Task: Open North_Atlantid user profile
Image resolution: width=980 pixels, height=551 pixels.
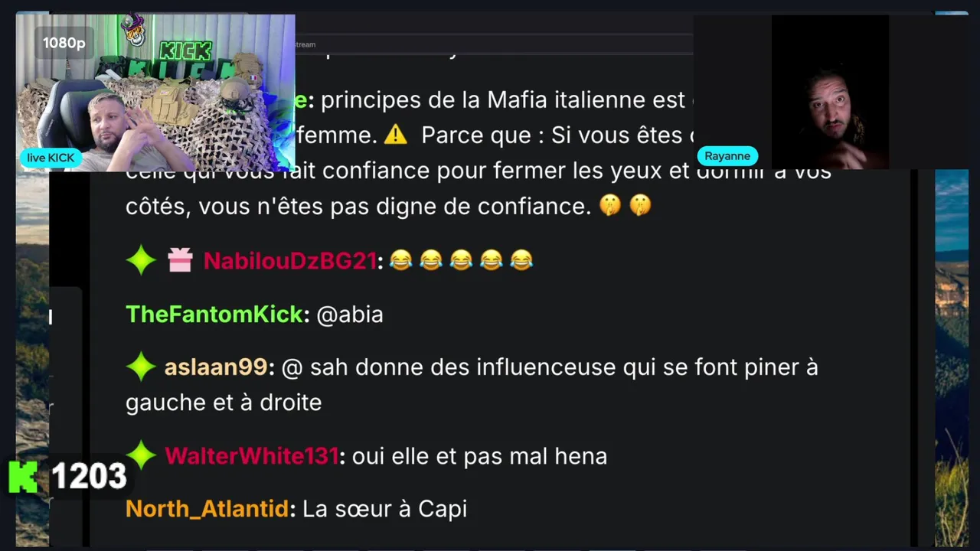Action: coord(207,509)
